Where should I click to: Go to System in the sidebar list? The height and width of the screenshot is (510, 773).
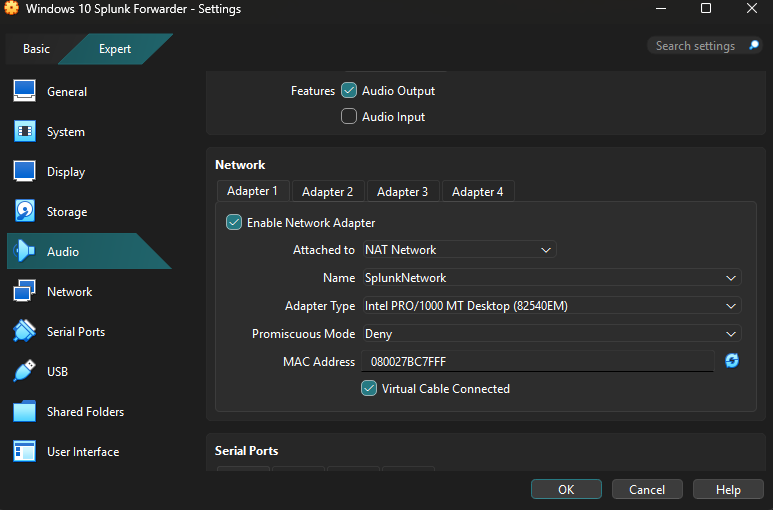point(66,132)
